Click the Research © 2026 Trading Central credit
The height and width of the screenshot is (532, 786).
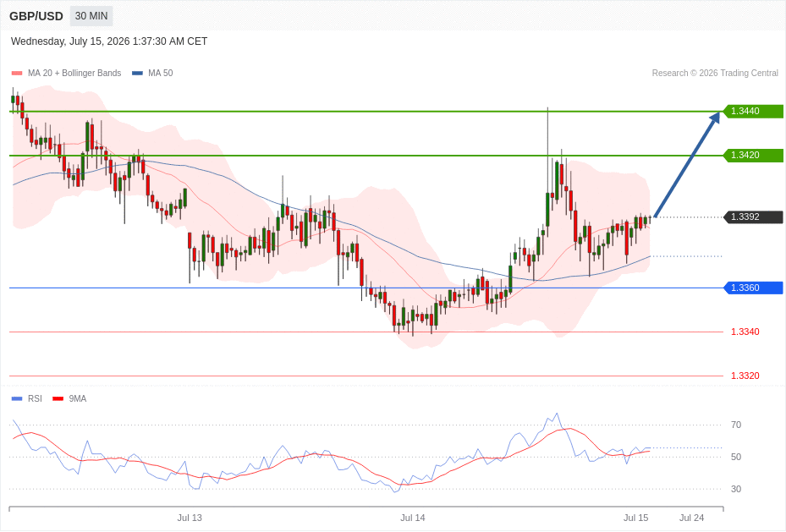click(715, 73)
